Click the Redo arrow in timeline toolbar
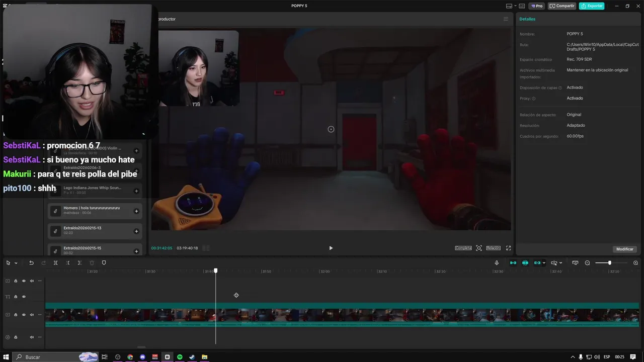Screen dimensions: 644x362 [x=43, y=263]
